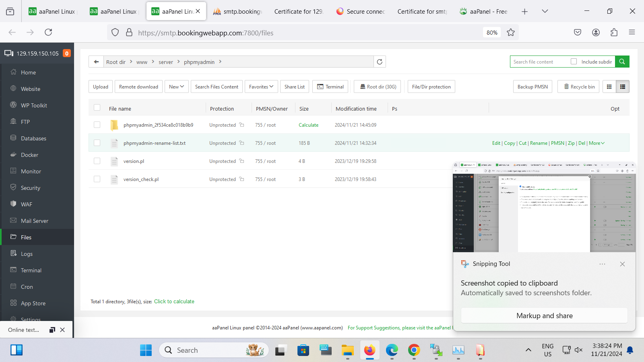Click the green search magnifier button
The width and height of the screenshot is (644, 362).
[622, 62]
